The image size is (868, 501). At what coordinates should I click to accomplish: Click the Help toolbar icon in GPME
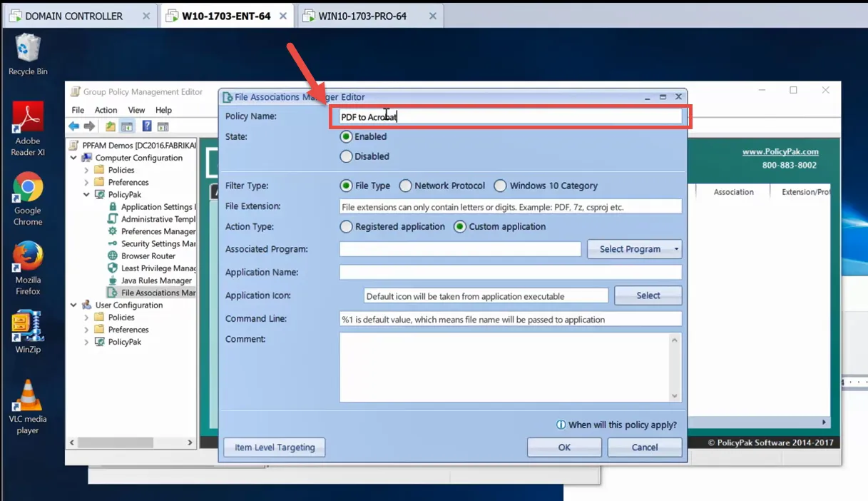click(x=147, y=126)
